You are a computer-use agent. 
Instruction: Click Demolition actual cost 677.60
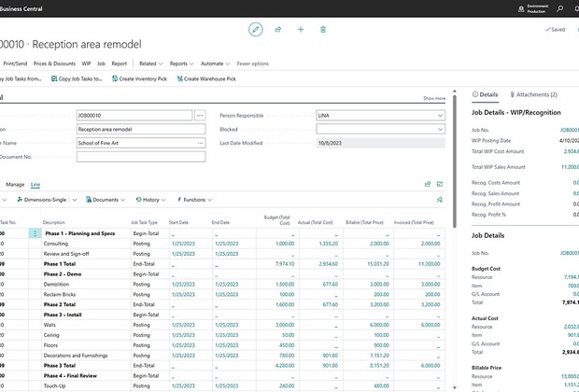pos(330,285)
